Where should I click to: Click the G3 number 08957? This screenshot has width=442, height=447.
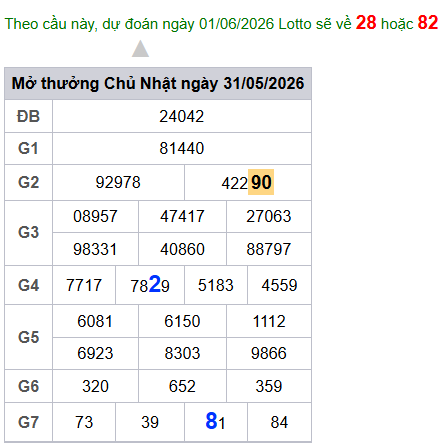point(95,216)
